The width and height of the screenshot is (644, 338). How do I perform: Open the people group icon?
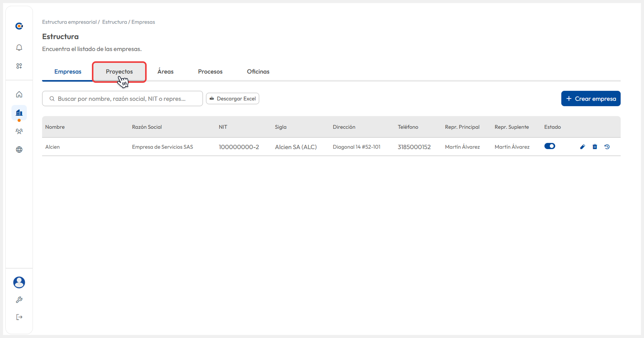[19, 131]
